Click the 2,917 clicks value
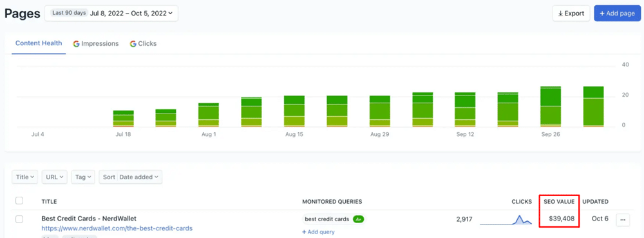 click(x=464, y=219)
